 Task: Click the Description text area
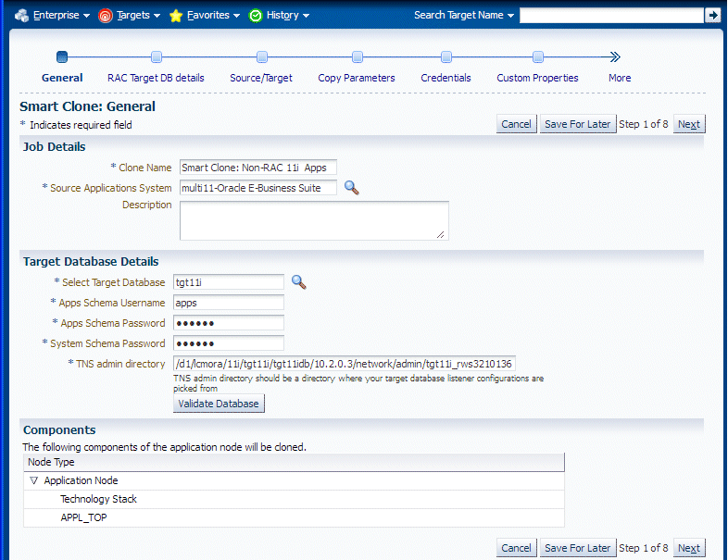pyautogui.click(x=314, y=221)
